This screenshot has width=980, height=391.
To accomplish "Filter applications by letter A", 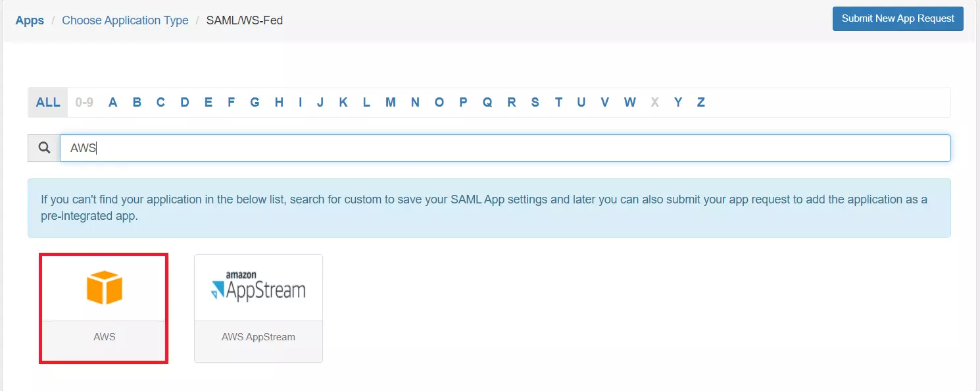I will pos(112,102).
